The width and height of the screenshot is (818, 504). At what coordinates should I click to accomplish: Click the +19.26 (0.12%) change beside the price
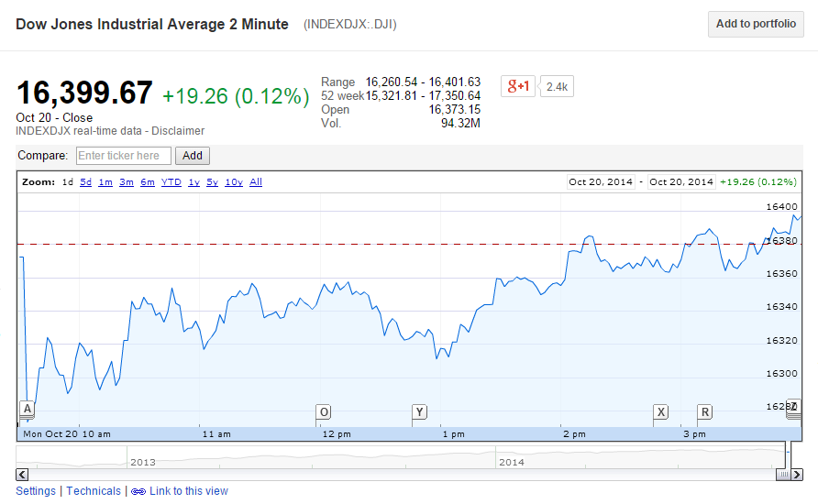236,96
